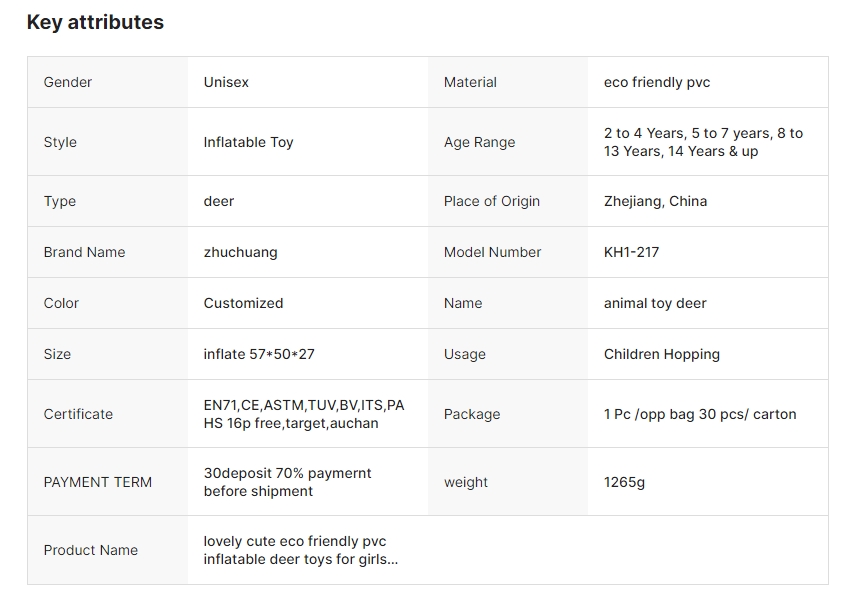Click the PAYMENT TERM label cell
This screenshot has width=852, height=605.
(98, 482)
